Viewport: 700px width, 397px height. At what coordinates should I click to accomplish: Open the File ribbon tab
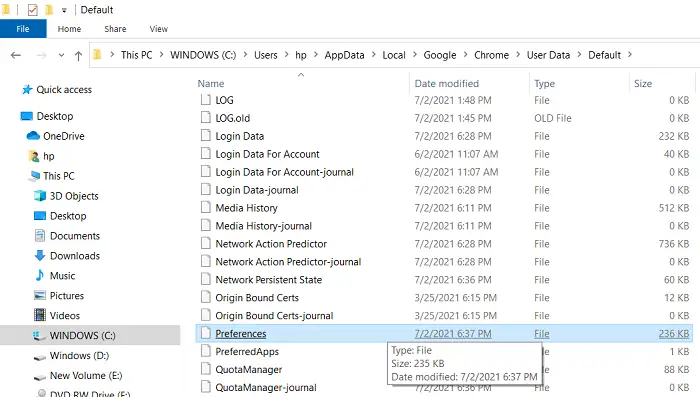point(23,29)
